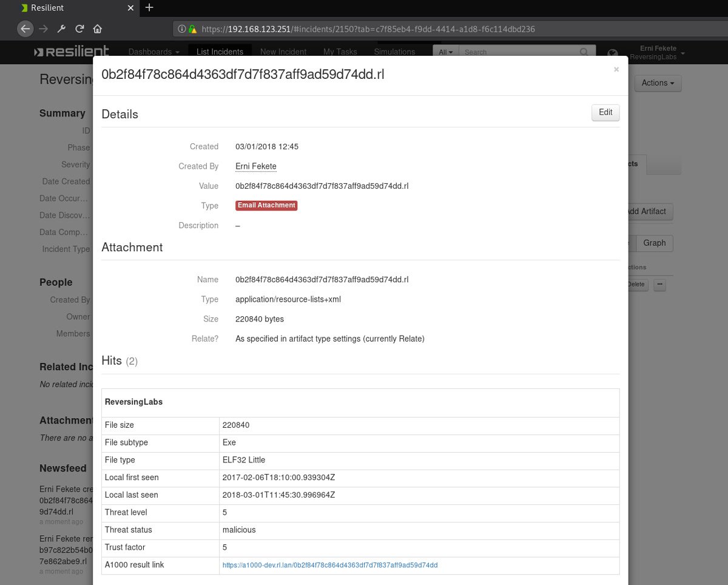Click the Relate setting description text
The width and height of the screenshot is (728, 585).
tap(330, 339)
